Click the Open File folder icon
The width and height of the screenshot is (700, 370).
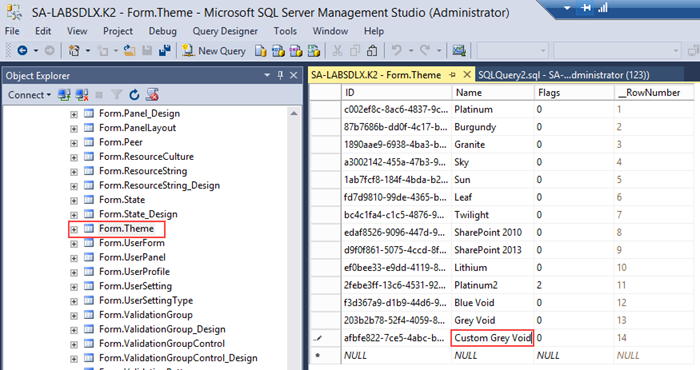[x=129, y=50]
